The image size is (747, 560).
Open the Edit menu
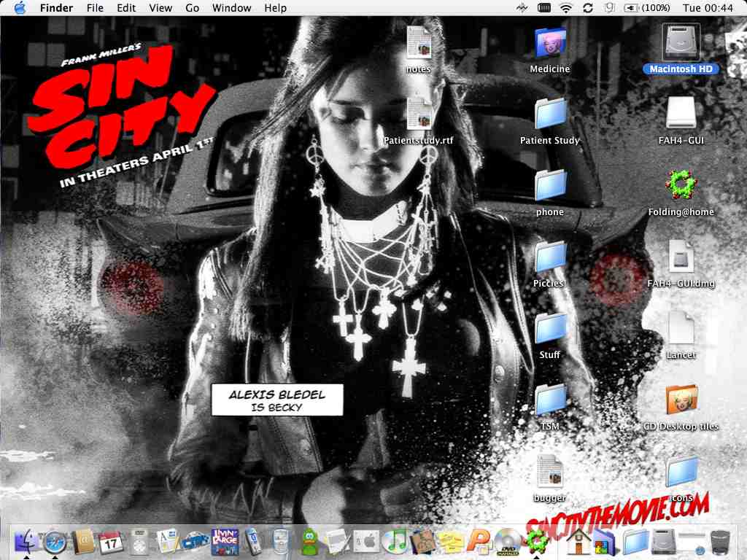point(126,7)
